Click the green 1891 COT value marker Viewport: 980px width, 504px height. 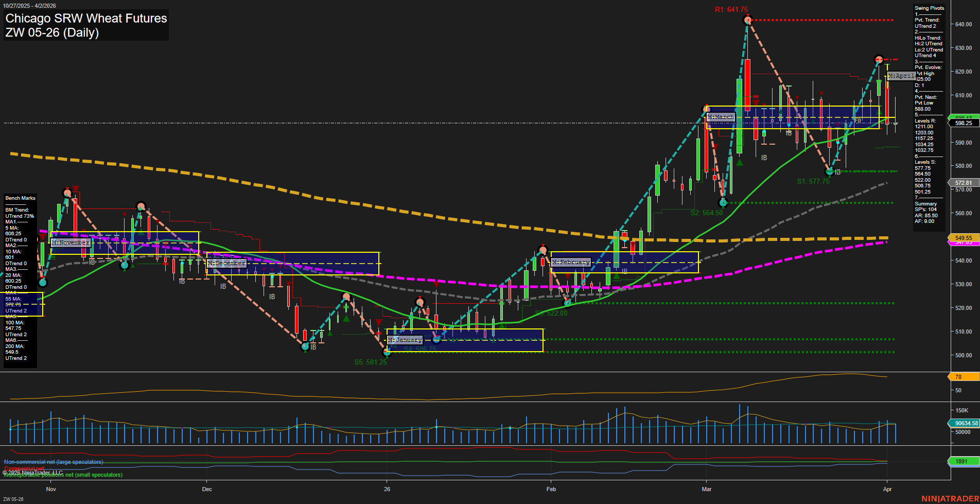(962, 462)
